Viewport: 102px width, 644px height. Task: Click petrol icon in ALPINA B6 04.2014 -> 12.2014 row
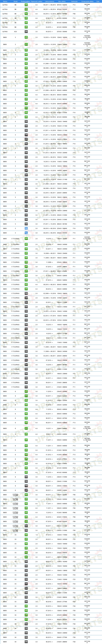click(x=26, y=14)
